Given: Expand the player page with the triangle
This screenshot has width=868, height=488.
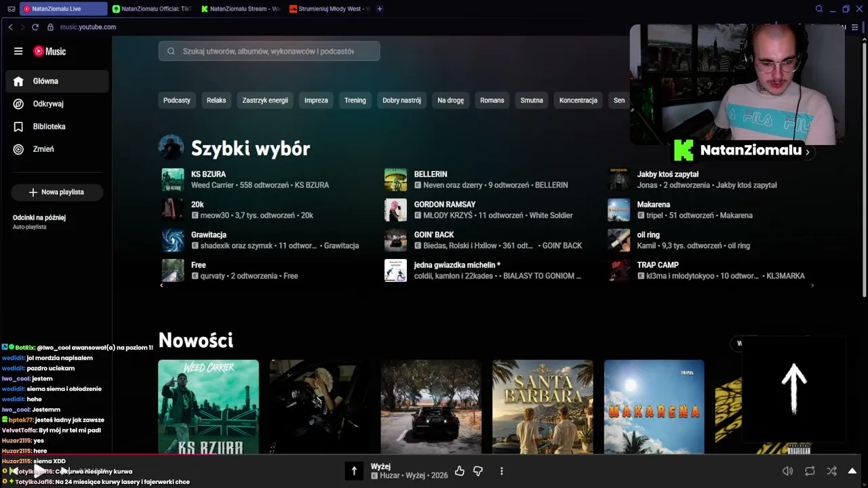Looking at the screenshot, I should click(x=852, y=471).
